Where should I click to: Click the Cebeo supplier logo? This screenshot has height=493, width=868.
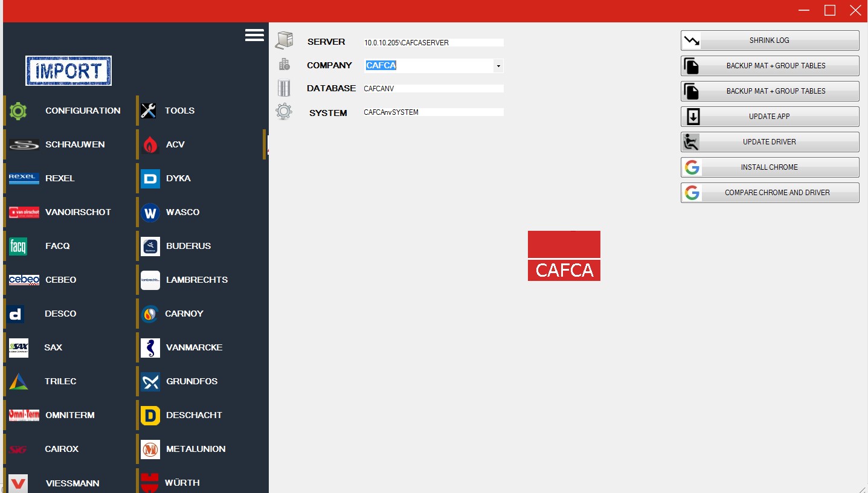pos(24,280)
